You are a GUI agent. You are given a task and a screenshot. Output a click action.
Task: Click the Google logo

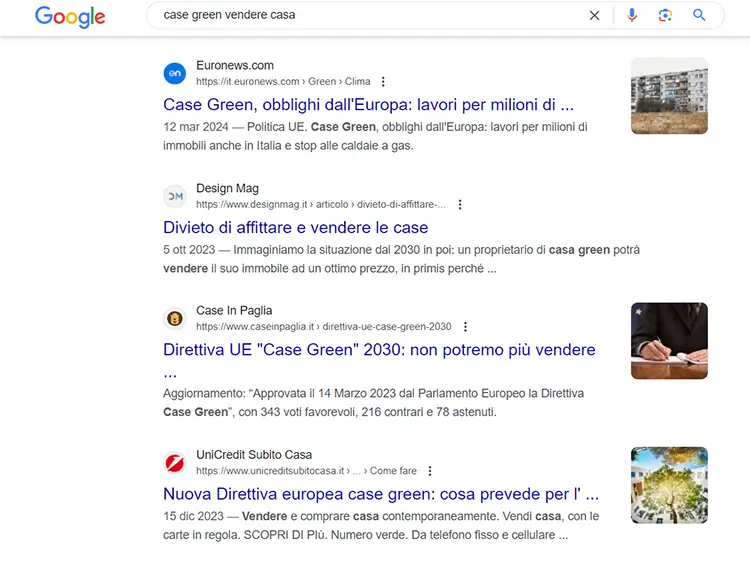coord(70,17)
